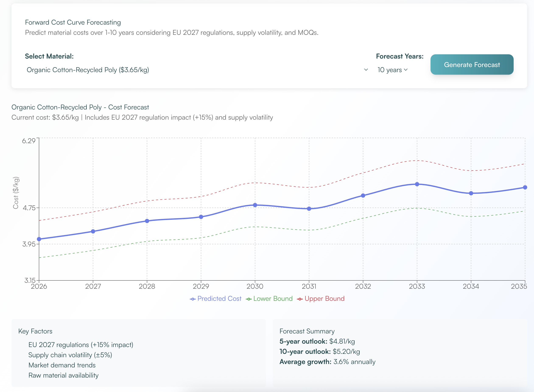
Task: Click the Generate Forecast button
Action: [472, 64]
